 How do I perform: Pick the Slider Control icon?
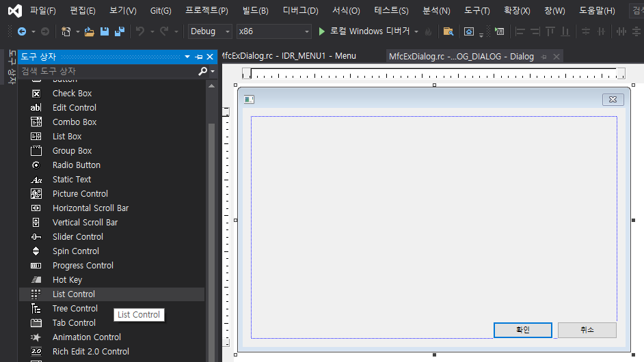click(x=36, y=237)
